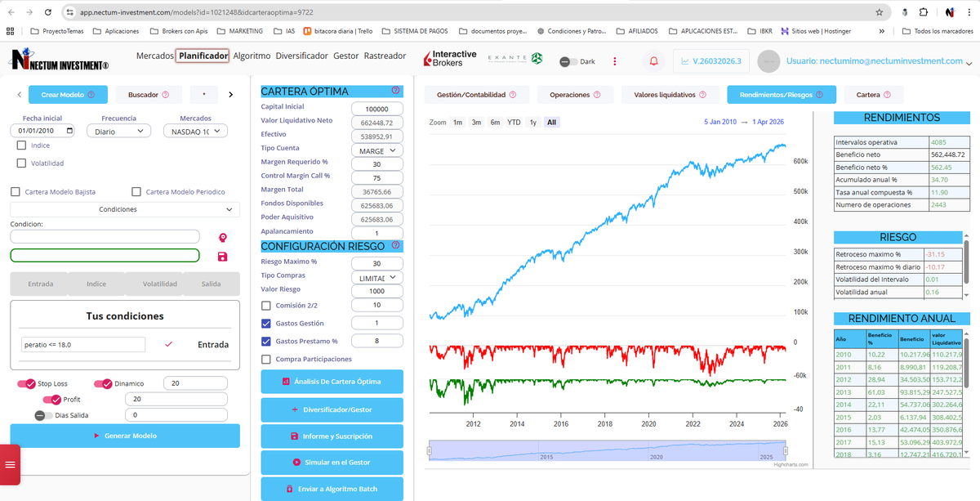This screenshot has height=501, width=980.
Task: Bookmark this page with star icon
Action: point(879,13)
